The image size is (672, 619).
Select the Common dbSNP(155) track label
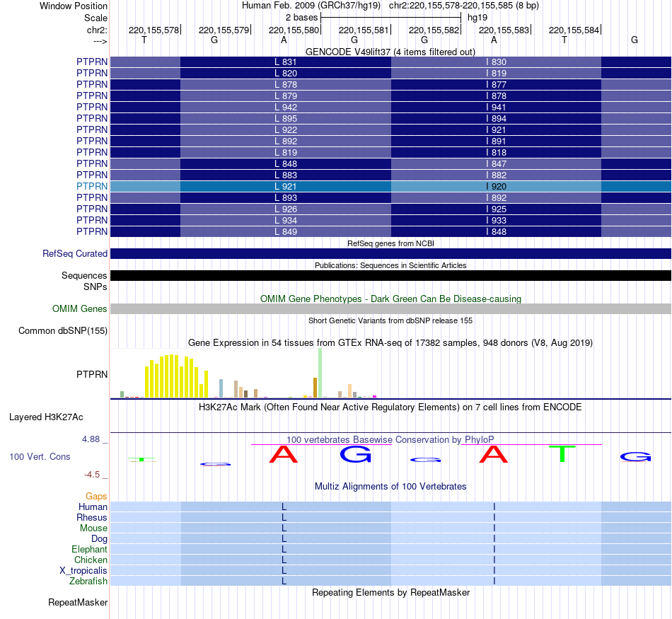[x=62, y=330]
